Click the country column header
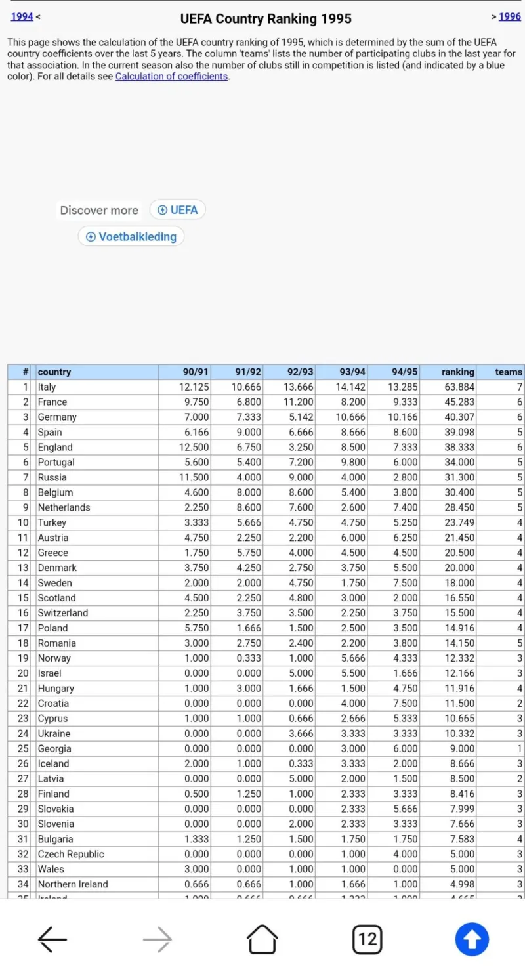The image size is (525, 980). click(x=54, y=372)
